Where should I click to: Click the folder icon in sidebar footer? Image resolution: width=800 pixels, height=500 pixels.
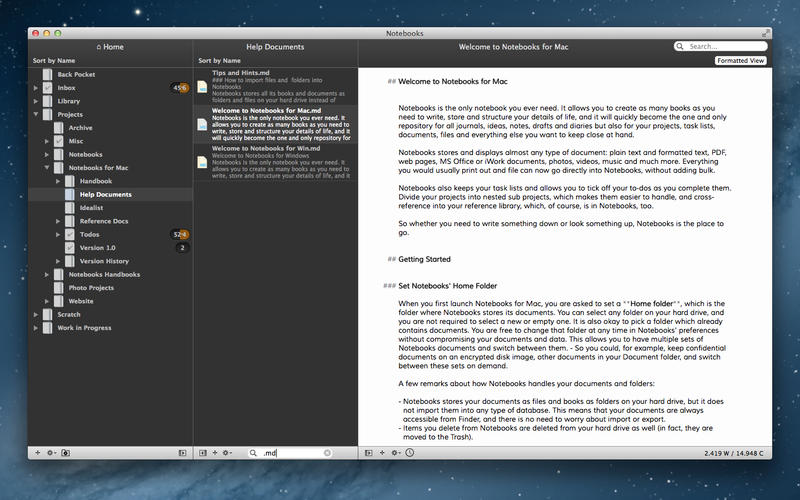tap(66, 453)
